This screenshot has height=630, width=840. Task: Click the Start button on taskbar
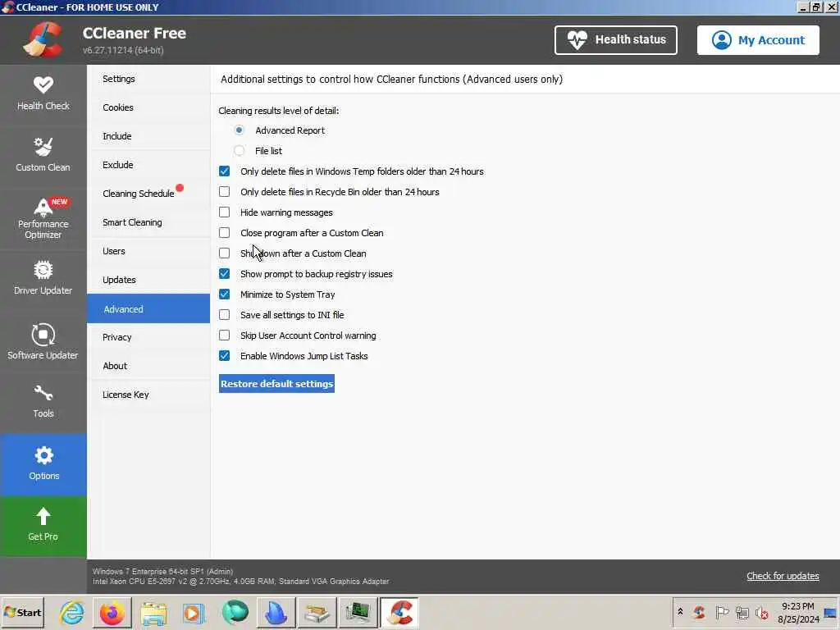[x=22, y=612]
